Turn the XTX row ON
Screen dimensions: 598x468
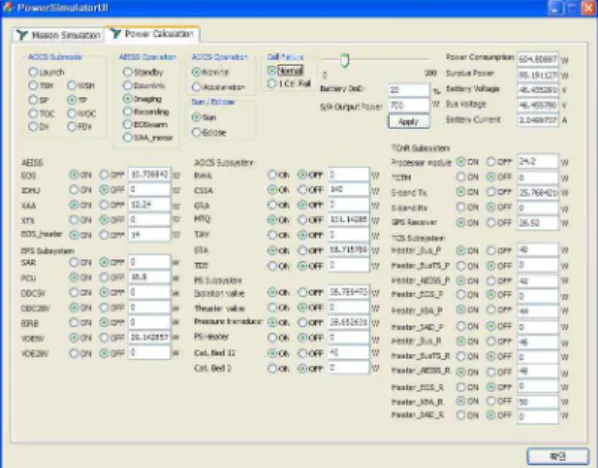click(74, 220)
